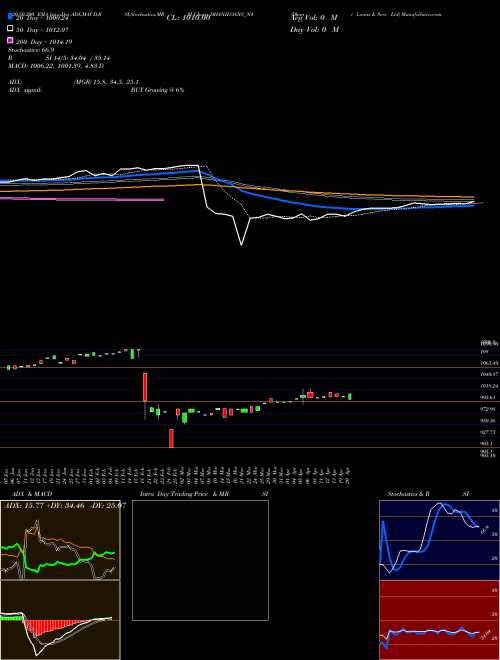This screenshot has width=500, height=660.
Task: Open the blue Stochastics chart panel
Action: tap(439, 540)
